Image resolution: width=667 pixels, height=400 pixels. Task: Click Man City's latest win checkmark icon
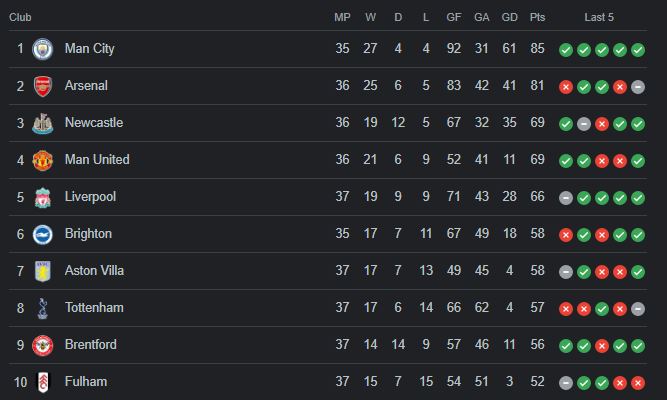coord(638,50)
